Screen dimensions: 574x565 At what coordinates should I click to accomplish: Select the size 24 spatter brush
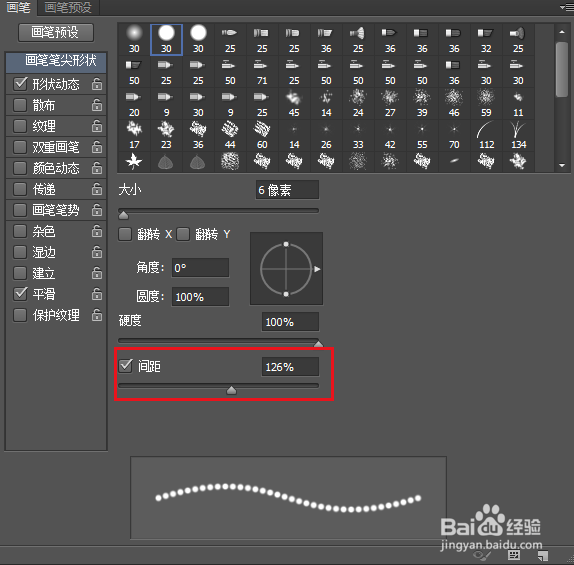pos(358,104)
